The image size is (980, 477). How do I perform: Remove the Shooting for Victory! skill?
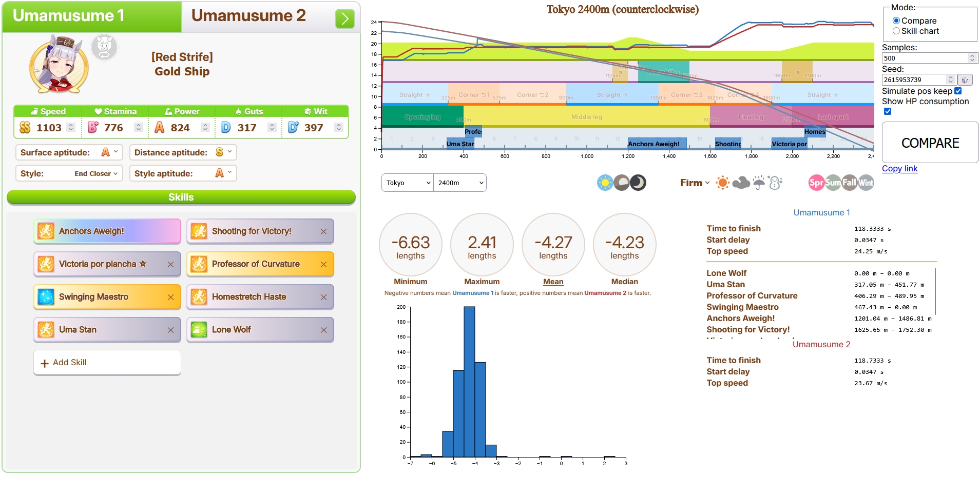pos(323,232)
